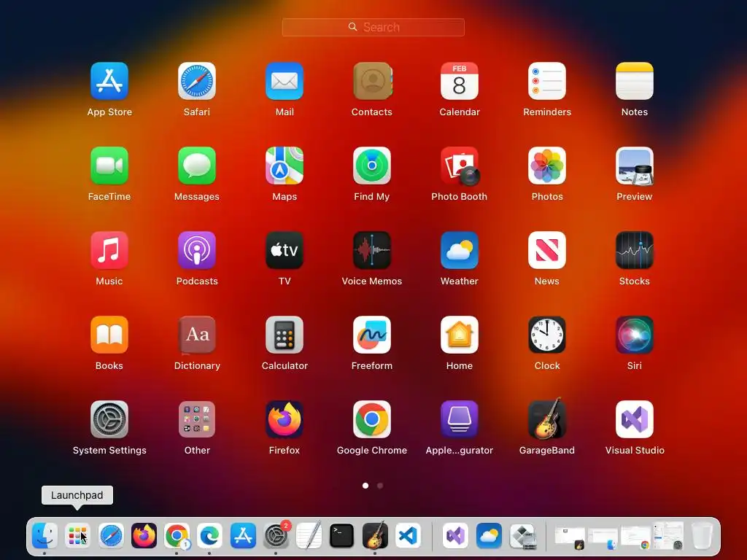747x560 pixels.
Task: Open the Podcasts app
Action: [197, 250]
